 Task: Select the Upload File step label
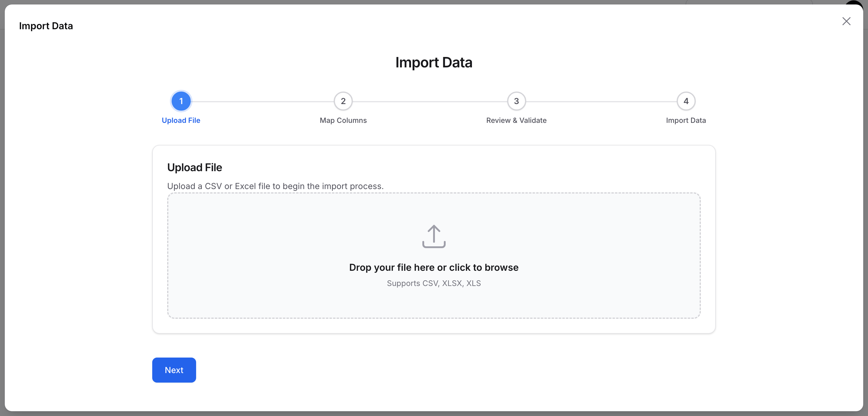(x=181, y=120)
